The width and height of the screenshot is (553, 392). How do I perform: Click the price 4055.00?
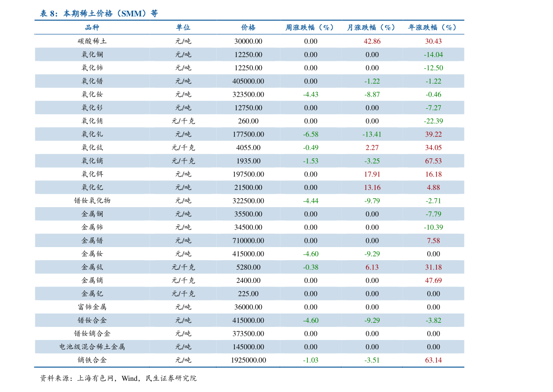248,148
